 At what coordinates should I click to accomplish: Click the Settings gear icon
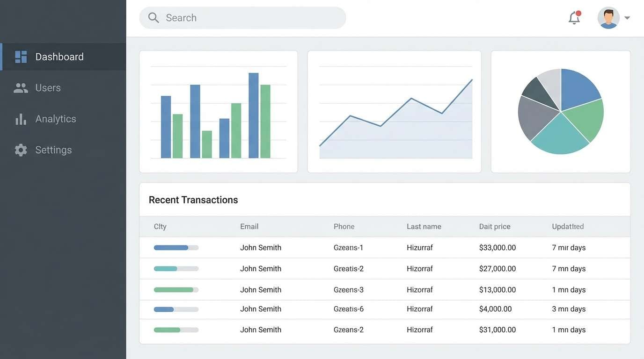pyautogui.click(x=21, y=150)
